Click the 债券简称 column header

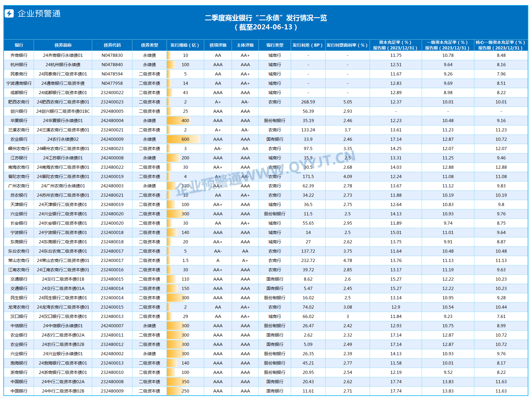[63, 45]
